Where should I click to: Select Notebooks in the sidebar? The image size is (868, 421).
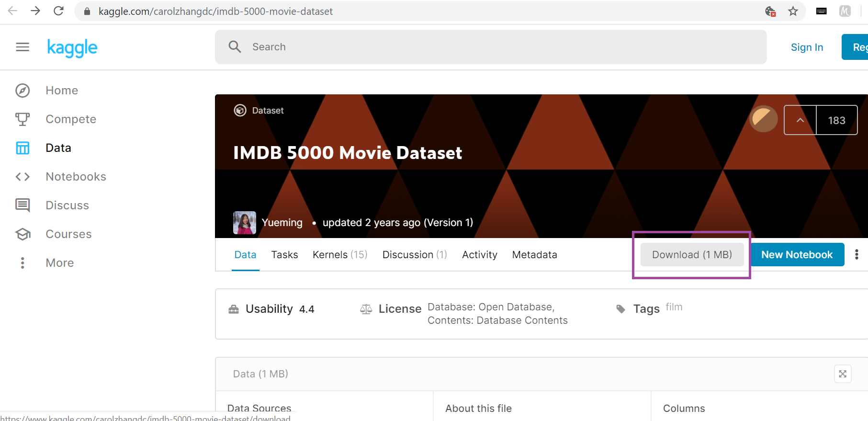pyautogui.click(x=76, y=177)
